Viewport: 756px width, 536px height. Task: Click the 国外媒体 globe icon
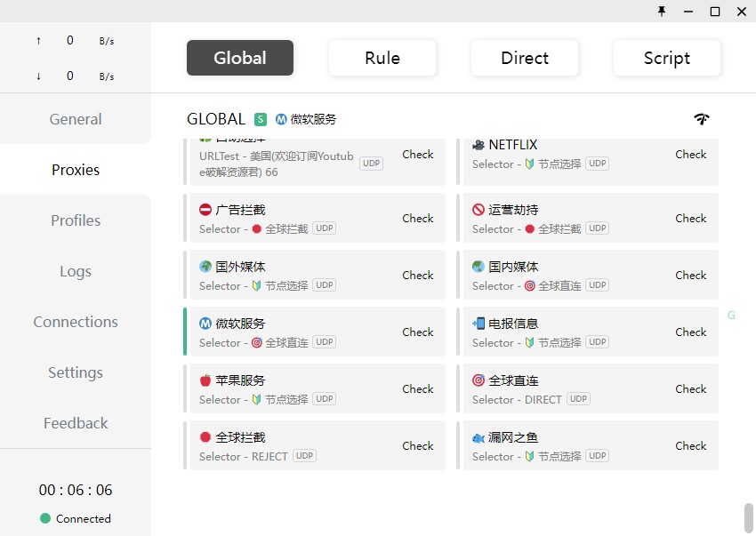click(205, 267)
